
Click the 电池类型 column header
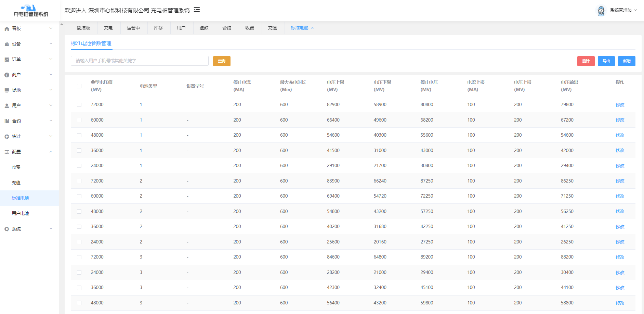(x=148, y=86)
